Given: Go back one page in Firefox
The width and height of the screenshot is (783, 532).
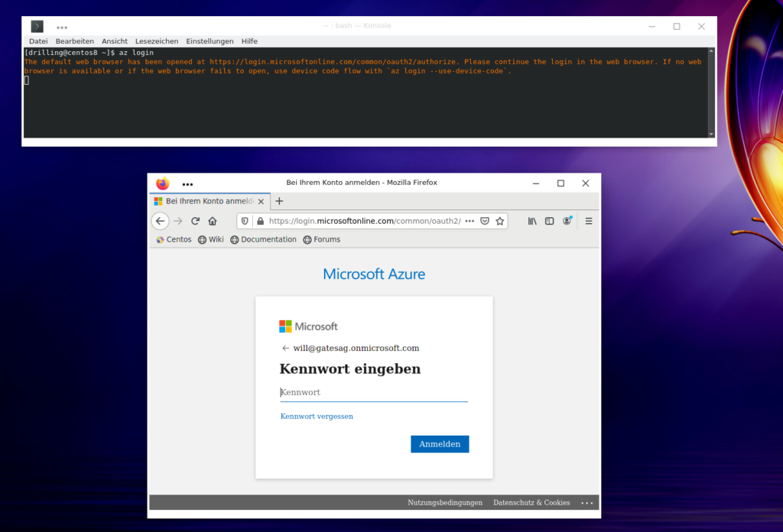Looking at the screenshot, I should click(160, 221).
